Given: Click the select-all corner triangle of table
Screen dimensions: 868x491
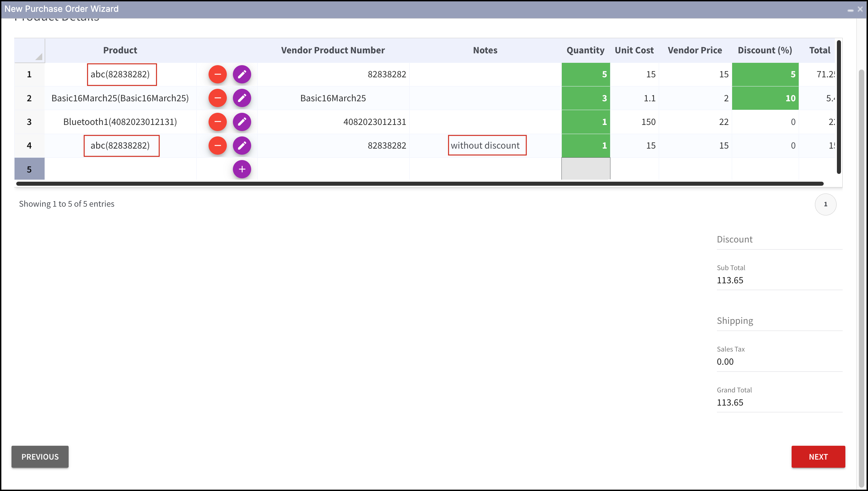Looking at the screenshot, I should 39,56.
